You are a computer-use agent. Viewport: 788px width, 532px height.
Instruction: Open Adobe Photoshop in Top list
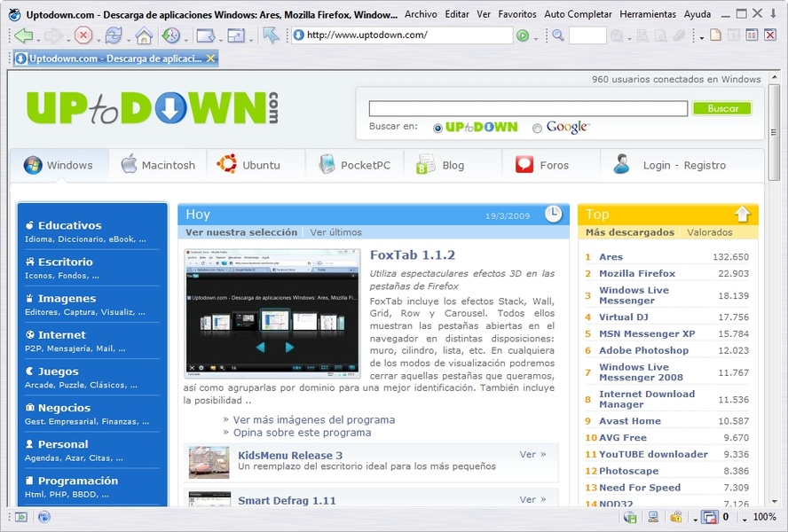pos(643,350)
